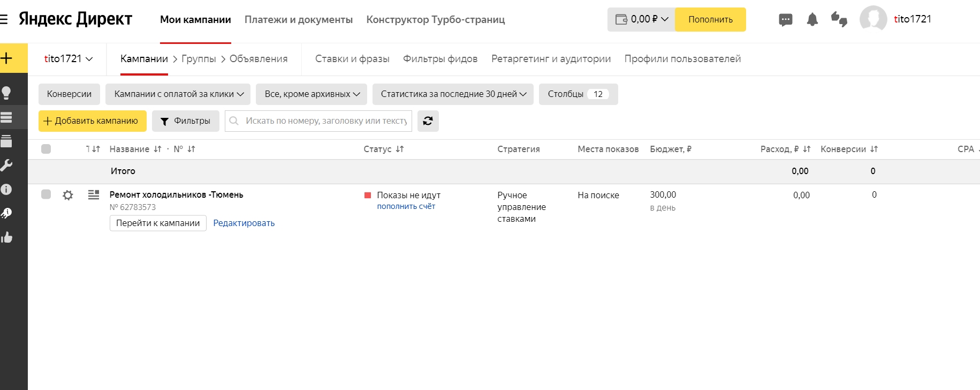Click the На поиске placement text
Screen dimensions: 980x390
[x=598, y=195]
